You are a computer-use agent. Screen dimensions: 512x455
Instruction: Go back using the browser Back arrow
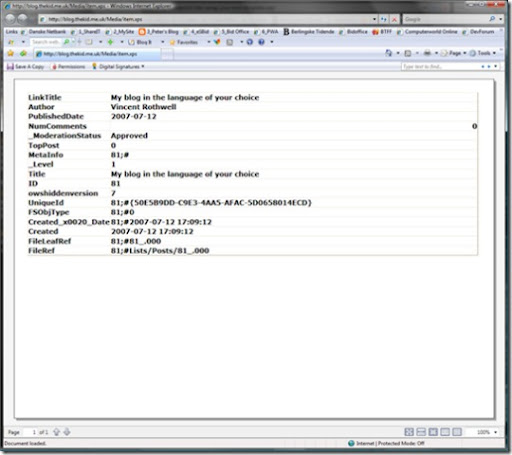coord(11,19)
